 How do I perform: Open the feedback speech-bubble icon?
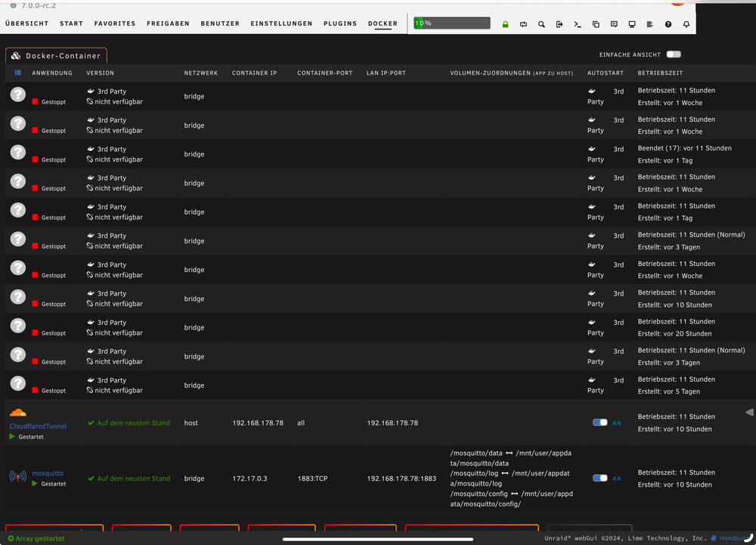click(x=614, y=24)
